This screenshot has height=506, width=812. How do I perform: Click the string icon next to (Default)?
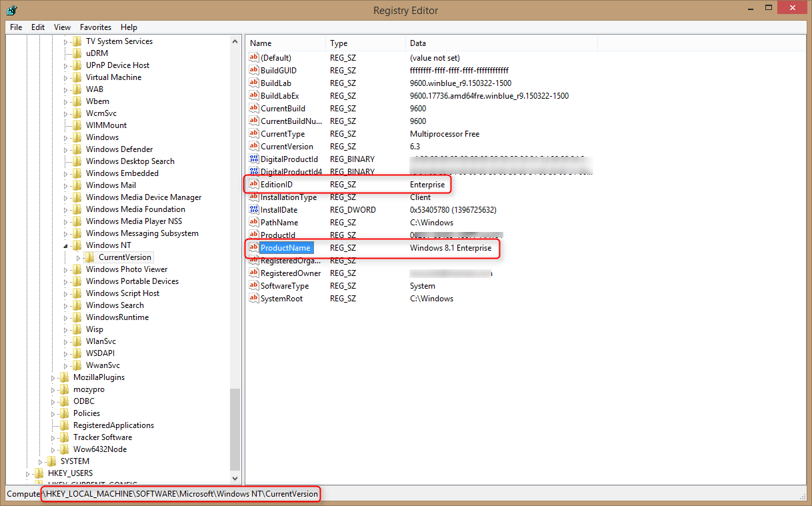point(253,57)
